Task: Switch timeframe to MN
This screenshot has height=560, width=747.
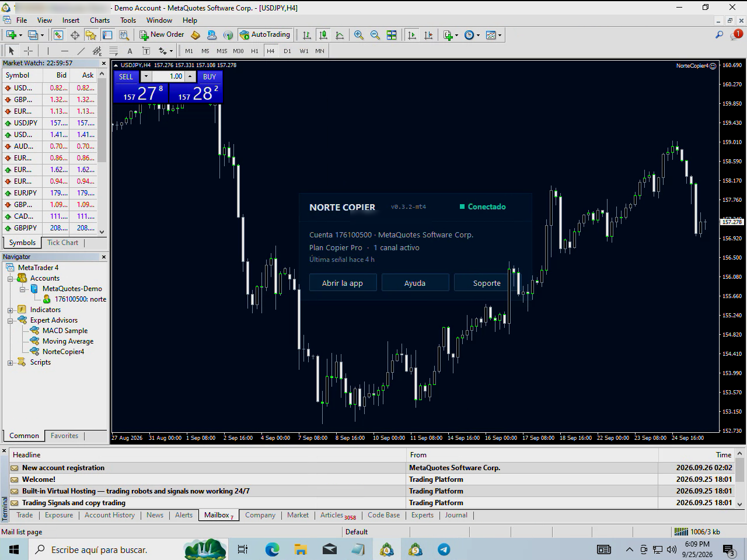Action: click(320, 51)
